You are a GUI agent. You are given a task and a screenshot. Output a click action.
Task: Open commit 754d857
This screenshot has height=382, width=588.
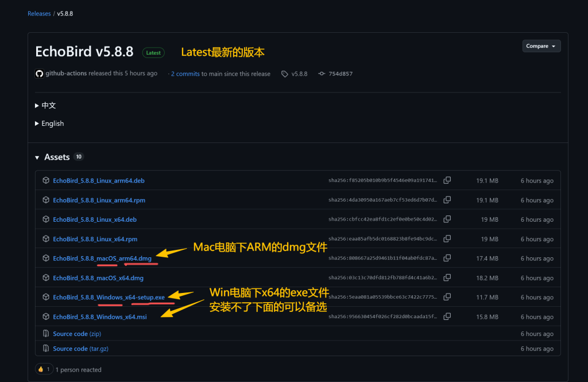click(341, 74)
